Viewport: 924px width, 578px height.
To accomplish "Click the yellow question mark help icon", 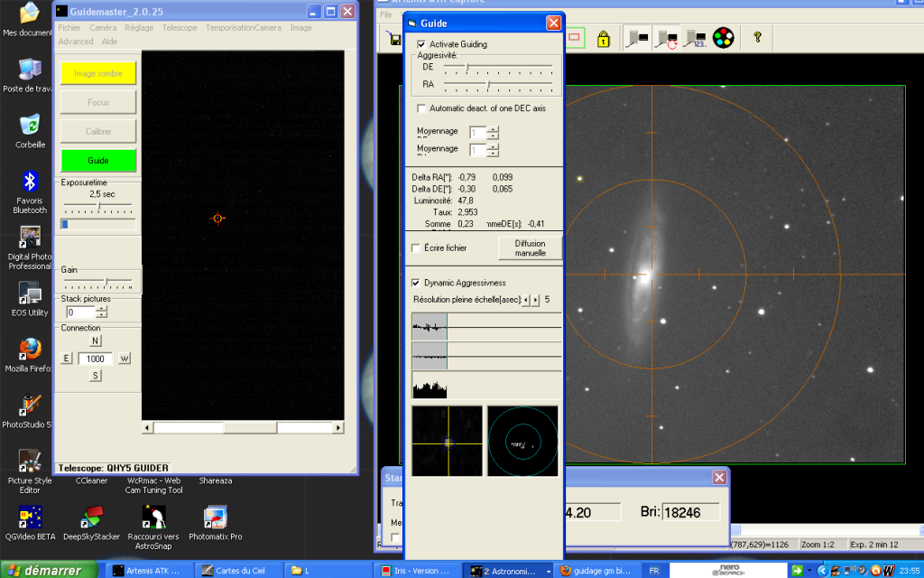I will coord(757,38).
